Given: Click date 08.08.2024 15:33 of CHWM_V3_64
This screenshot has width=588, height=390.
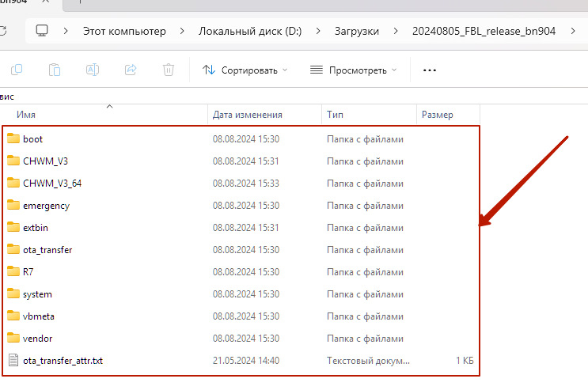Looking at the screenshot, I should pos(246,184).
